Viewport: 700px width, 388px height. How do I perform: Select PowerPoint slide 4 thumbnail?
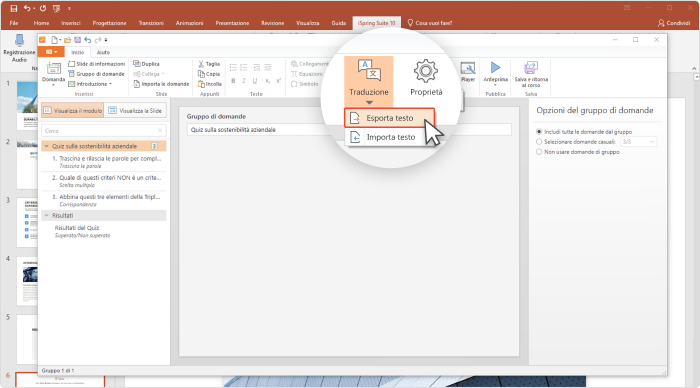(x=27, y=280)
